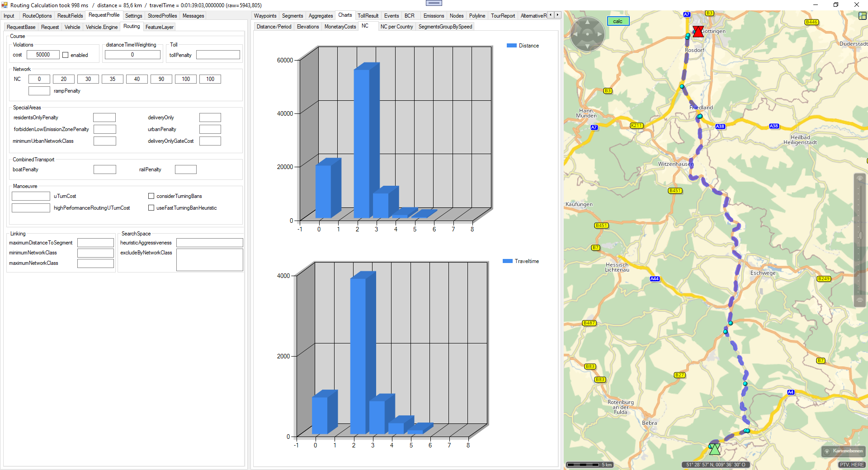868x470 pixels.
Task: Click map zoom-in plus button
Action: [x=860, y=179]
